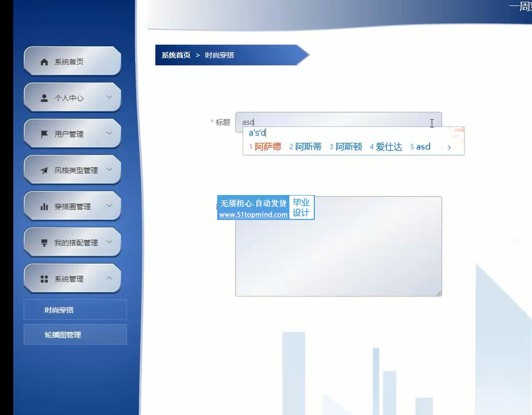Open the 系统管理 menu label
532x415 pixels.
[x=69, y=279]
